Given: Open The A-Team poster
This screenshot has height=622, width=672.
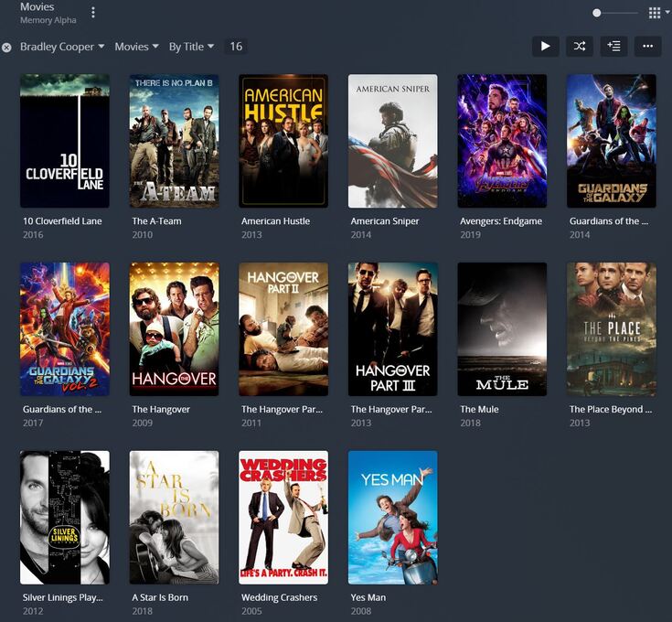Looking at the screenshot, I should [x=174, y=141].
